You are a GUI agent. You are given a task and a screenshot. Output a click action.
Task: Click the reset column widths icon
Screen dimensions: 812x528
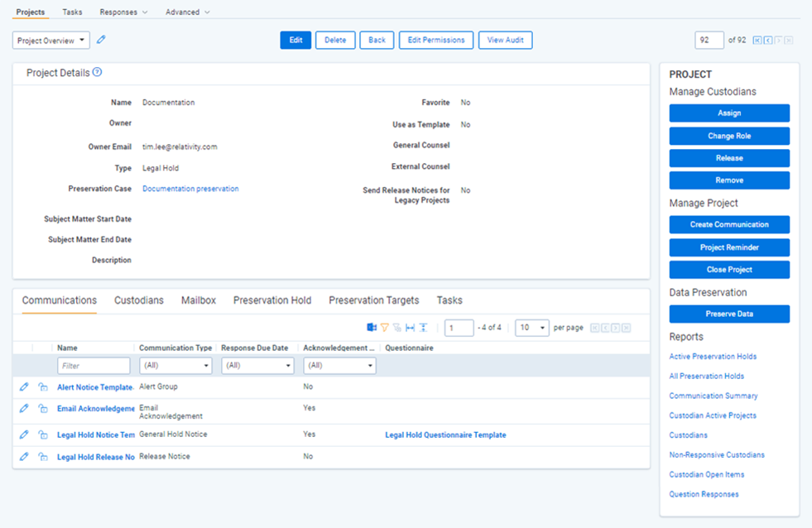coord(411,327)
